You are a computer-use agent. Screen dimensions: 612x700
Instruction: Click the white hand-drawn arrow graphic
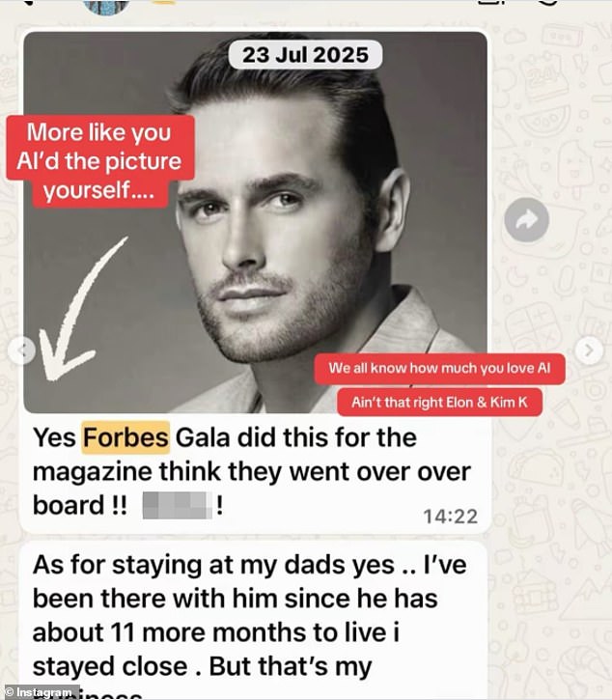77,309
